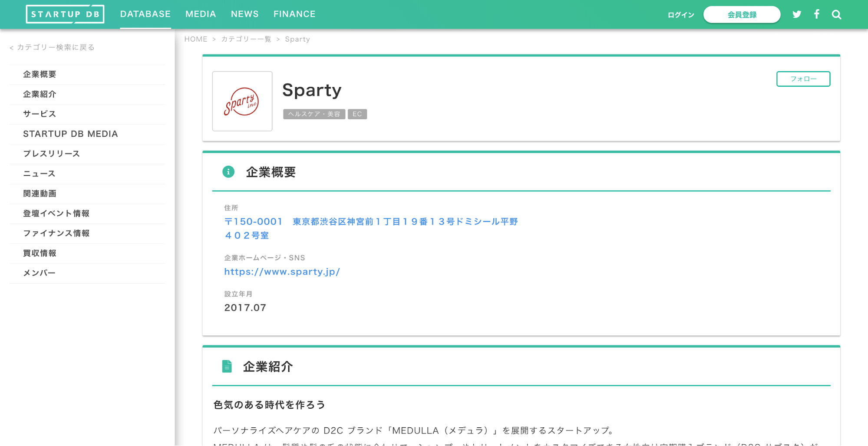Viewport: 868px width, 446px height.
Task: Click the Sparty company logo thumbnail
Action: point(242,101)
